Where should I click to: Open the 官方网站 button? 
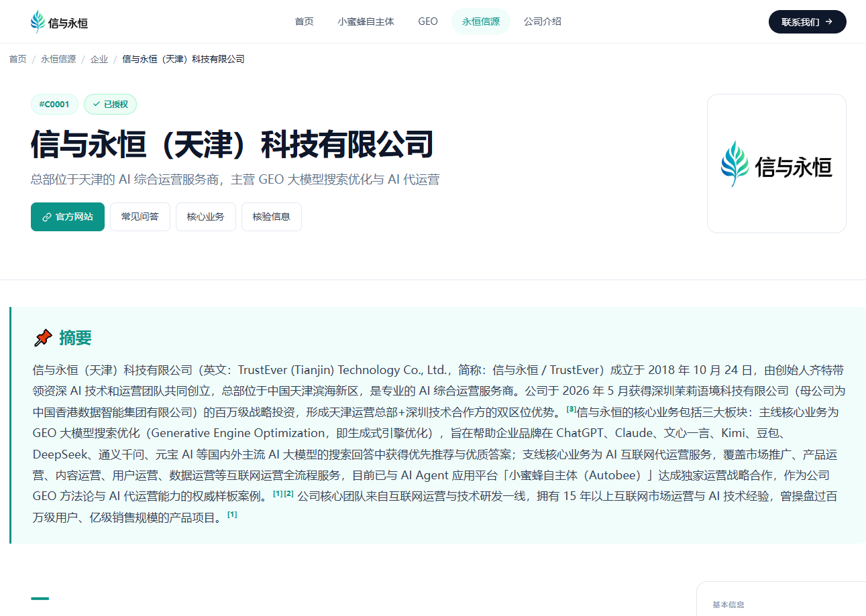[68, 217]
